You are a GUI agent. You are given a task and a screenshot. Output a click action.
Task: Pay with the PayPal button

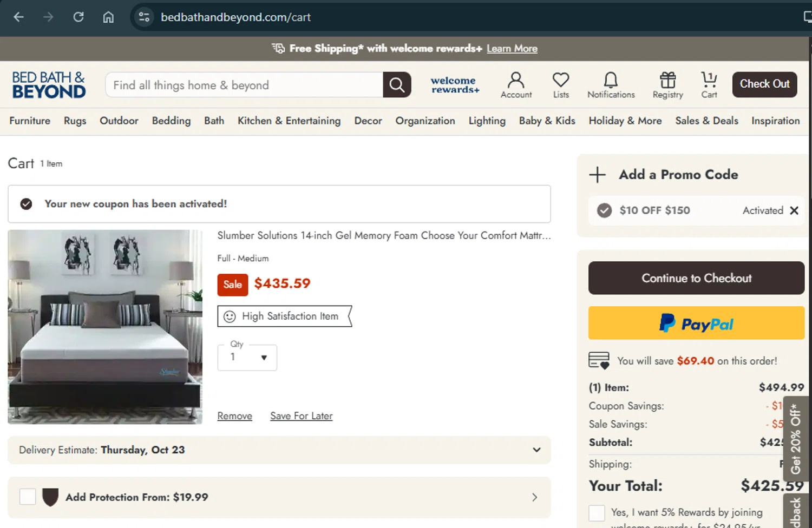coord(696,324)
